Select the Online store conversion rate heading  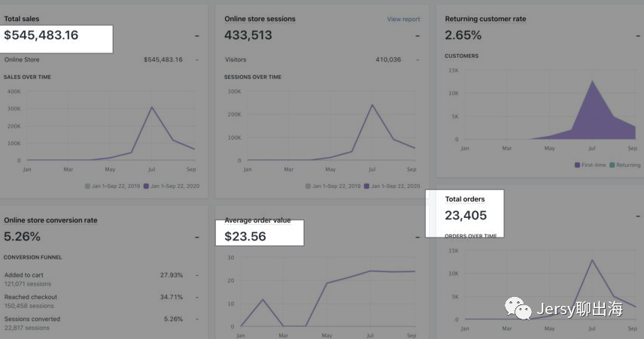click(50, 220)
